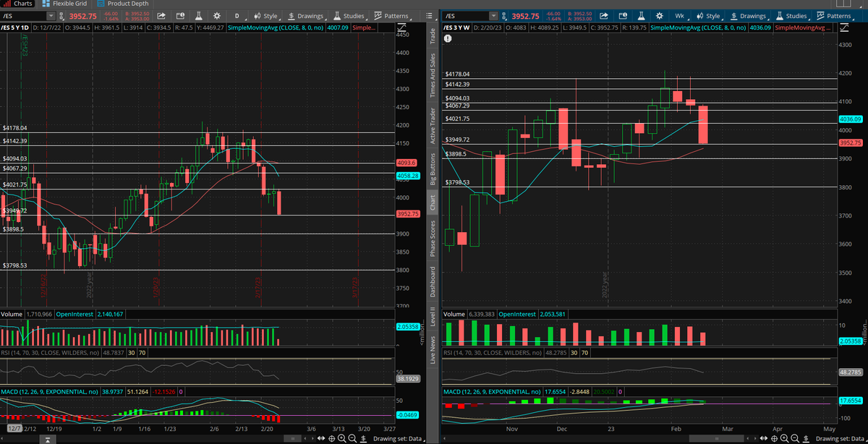Click the left chart symbol input field
This screenshot has width=868, height=444.
[x=23, y=15]
